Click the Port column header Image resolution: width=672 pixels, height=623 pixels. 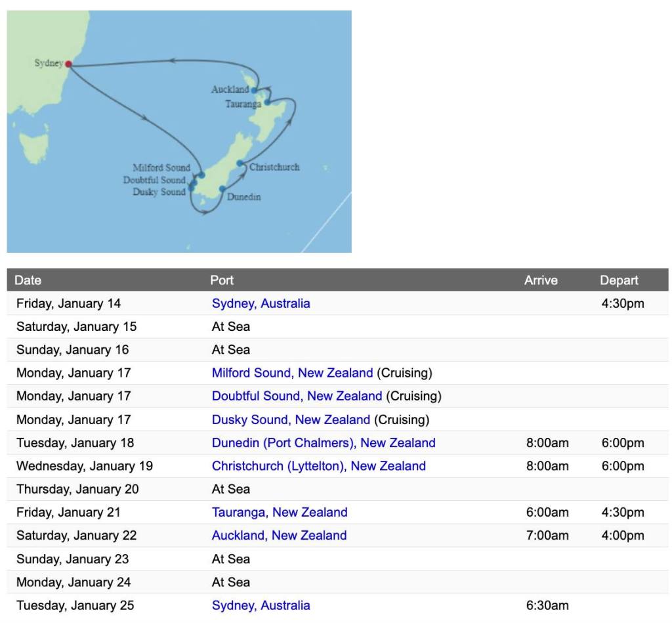pos(222,280)
